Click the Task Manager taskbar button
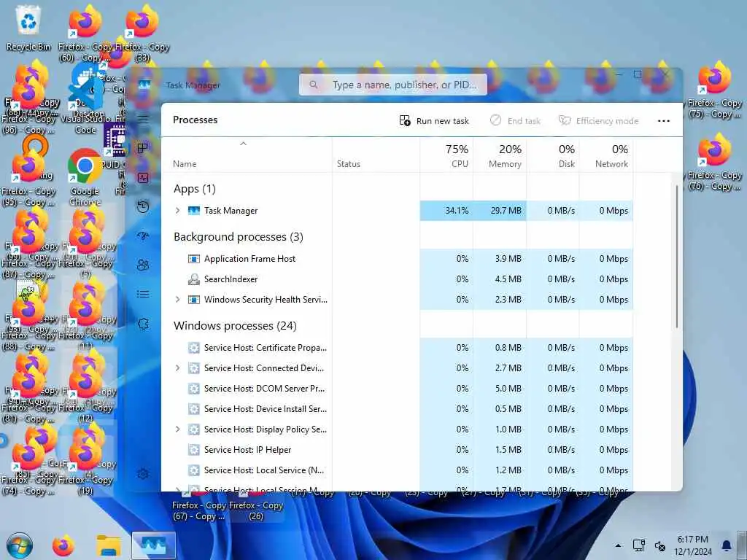The height and width of the screenshot is (560, 747). [153, 545]
